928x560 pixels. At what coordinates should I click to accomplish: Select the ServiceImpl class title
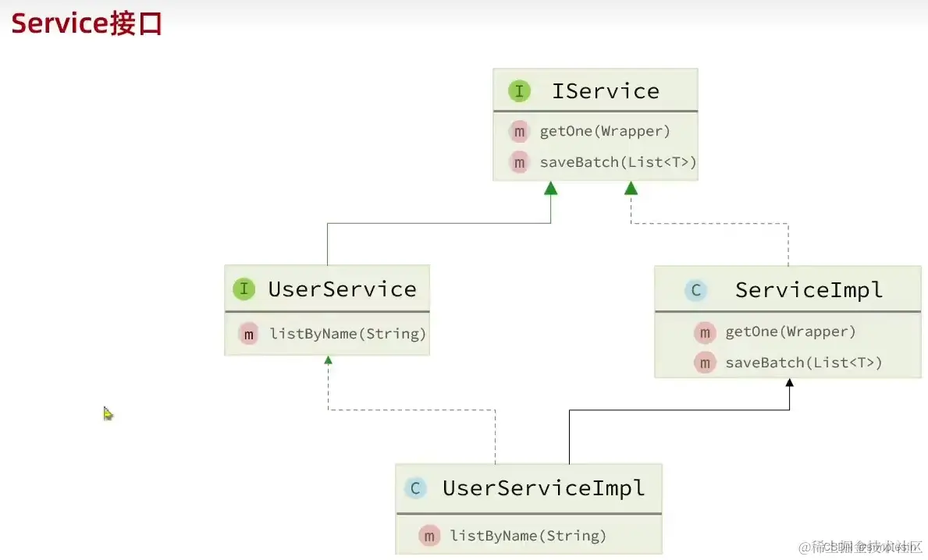809,291
